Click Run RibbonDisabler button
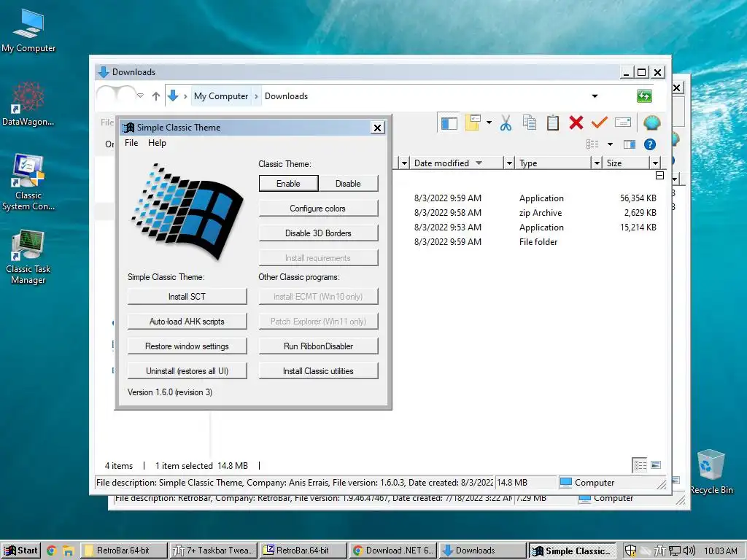747x560 pixels. point(318,346)
